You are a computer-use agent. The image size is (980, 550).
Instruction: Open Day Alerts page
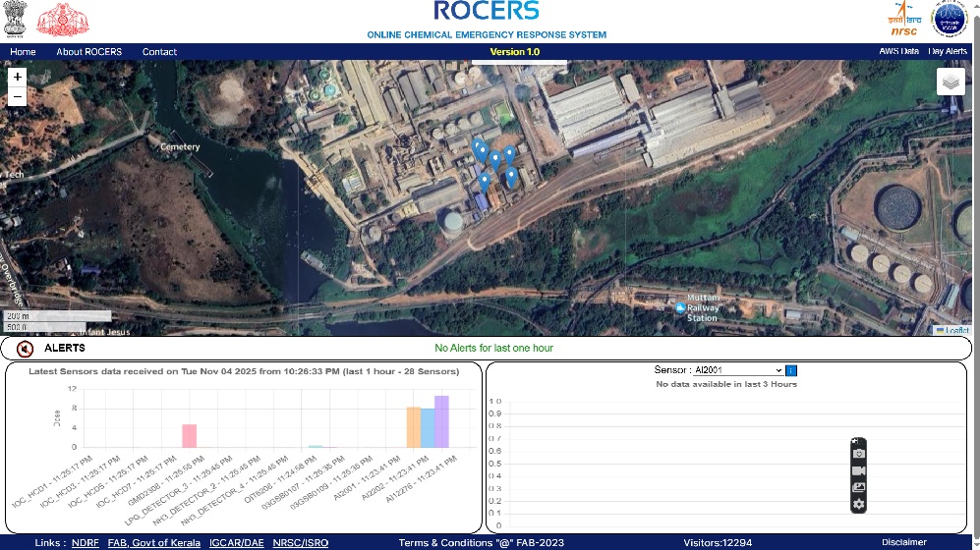(948, 51)
